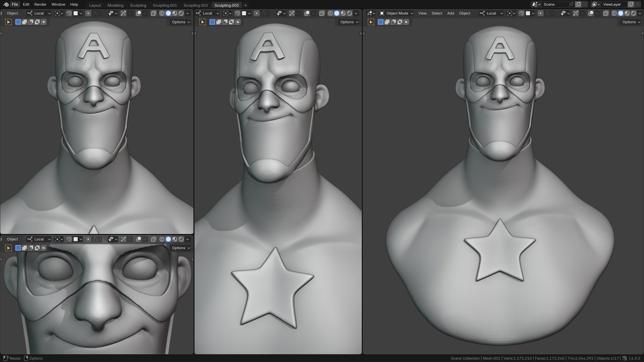Open the scene browse dropdown icon
Viewport: 644px width, 362px height.
pyautogui.click(x=536, y=4)
